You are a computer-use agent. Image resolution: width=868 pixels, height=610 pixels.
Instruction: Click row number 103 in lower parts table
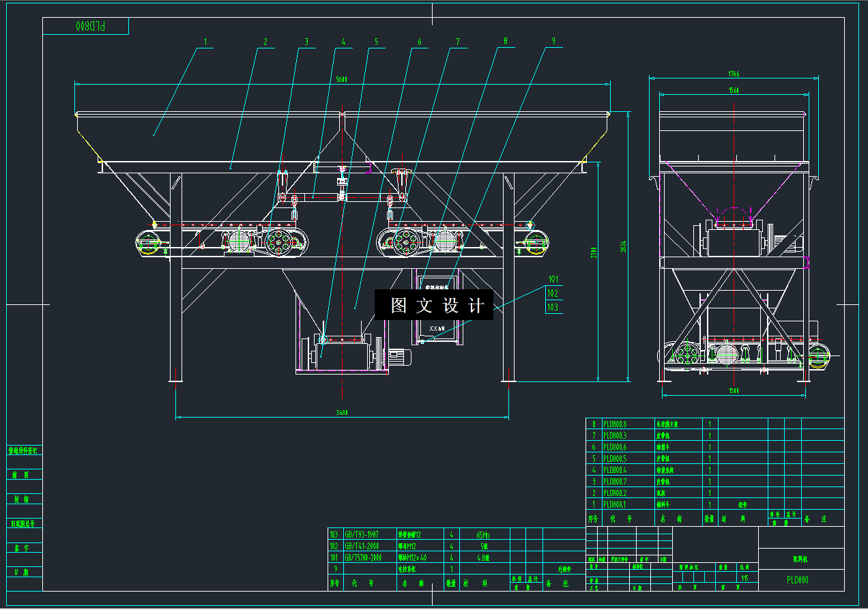(334, 534)
